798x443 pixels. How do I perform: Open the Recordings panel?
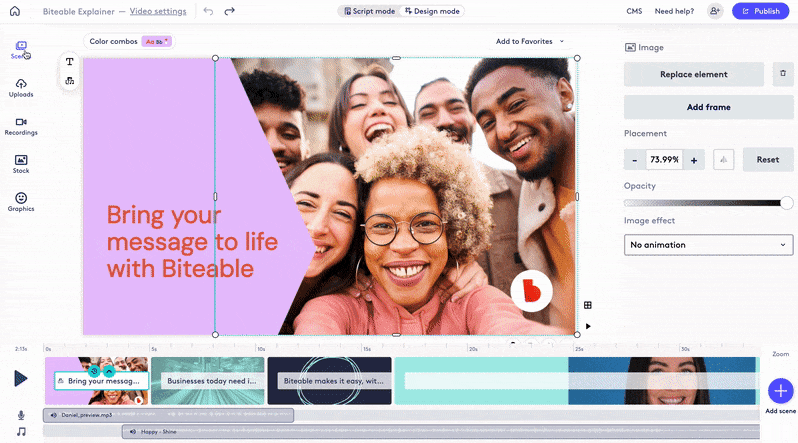click(x=21, y=125)
